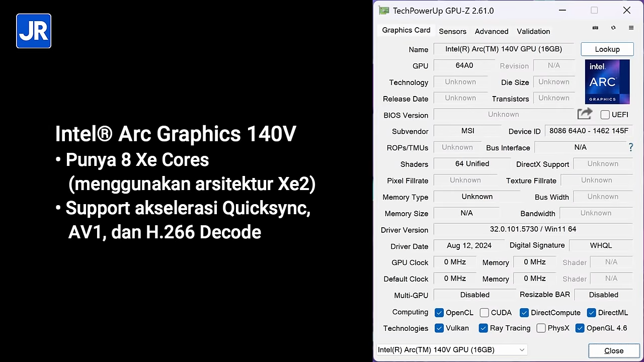Screen dimensions: 644x362
Task: Click the "TechPowerUp GPU-Z 2.61.0" title text
Action: pyautogui.click(x=443, y=11)
